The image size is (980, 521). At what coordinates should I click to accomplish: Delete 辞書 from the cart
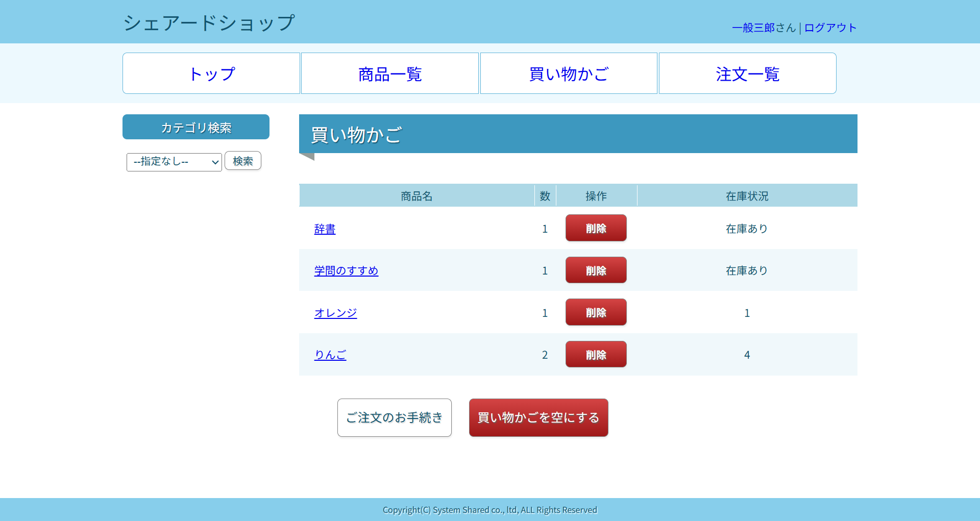[x=596, y=228]
